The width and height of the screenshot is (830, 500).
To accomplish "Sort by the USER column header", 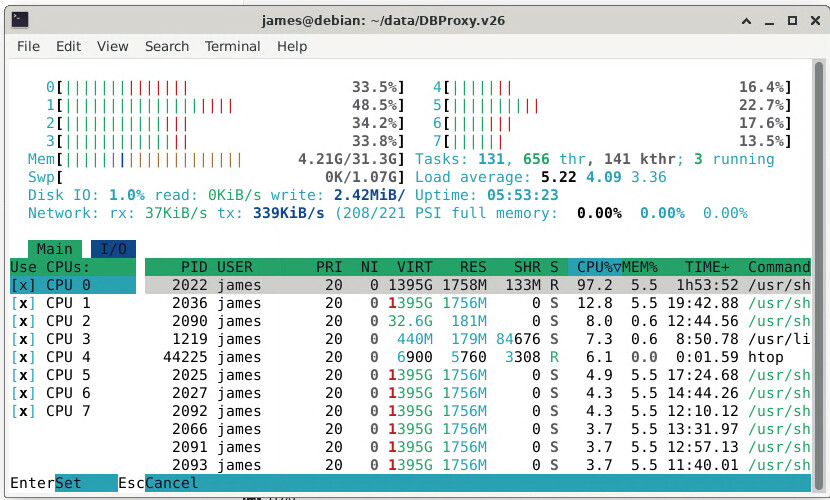I will pos(234,267).
